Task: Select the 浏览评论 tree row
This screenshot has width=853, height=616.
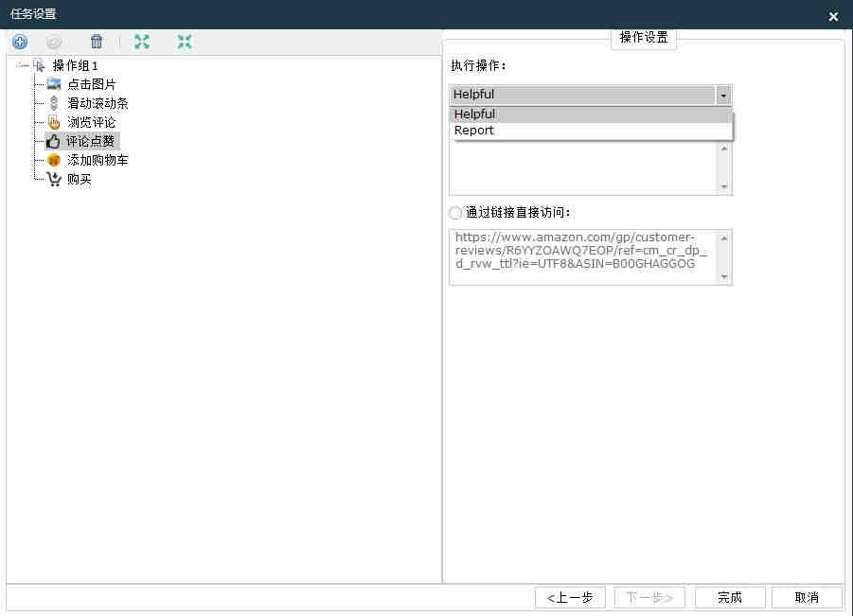Action: 91,122
